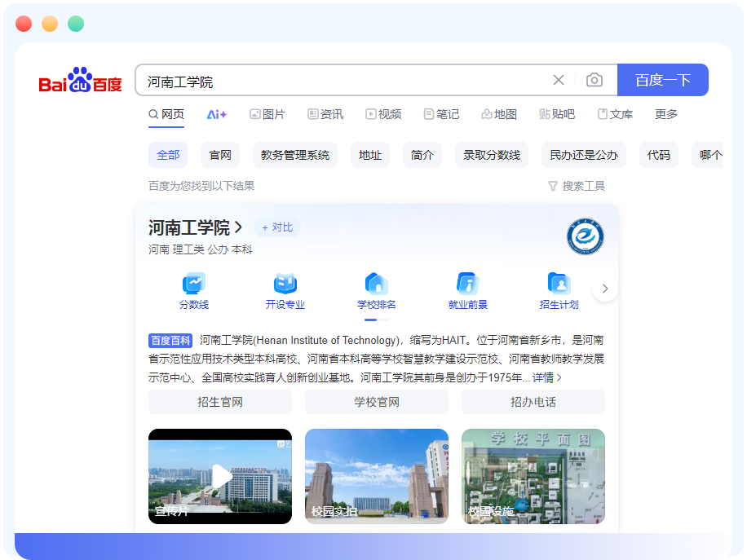Open the 笔记 tab

pos(442,114)
